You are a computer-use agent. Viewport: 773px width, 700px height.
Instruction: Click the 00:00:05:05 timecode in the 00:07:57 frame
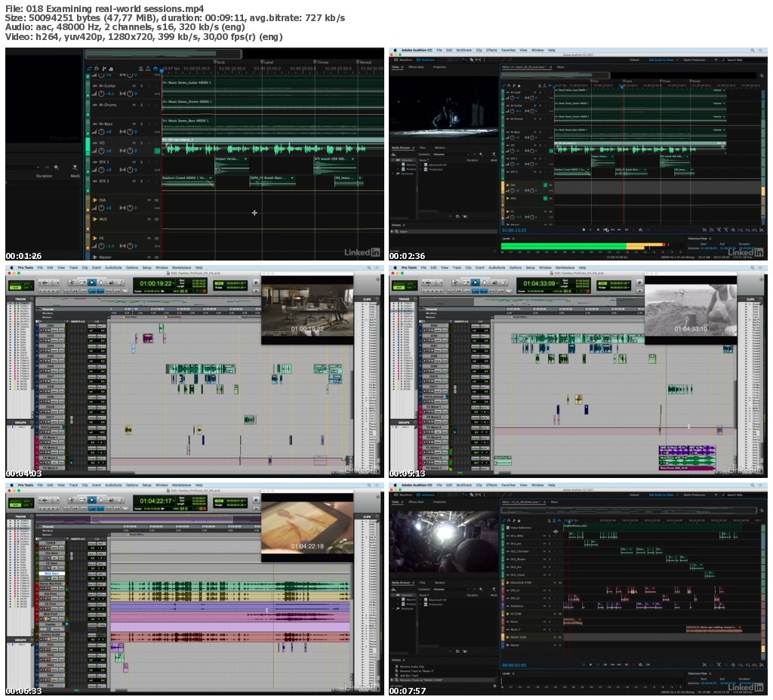pos(514,665)
